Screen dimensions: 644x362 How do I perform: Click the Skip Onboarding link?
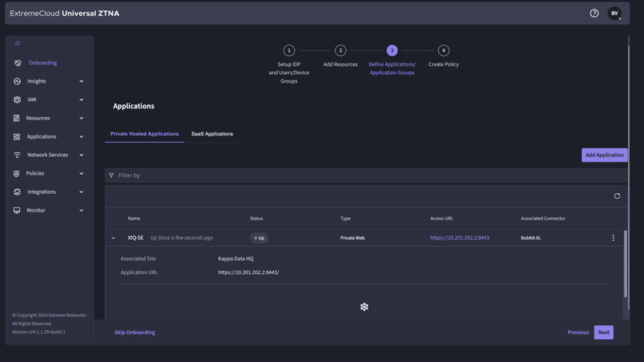(x=135, y=332)
